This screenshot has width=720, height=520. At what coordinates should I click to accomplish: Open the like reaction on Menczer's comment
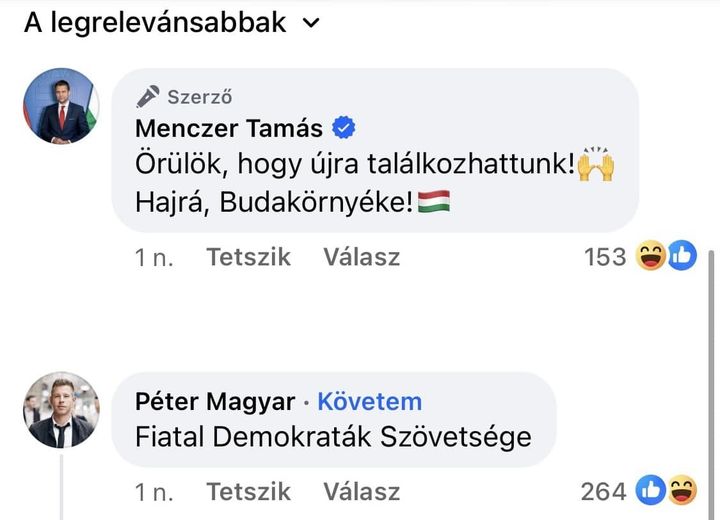coord(681,257)
